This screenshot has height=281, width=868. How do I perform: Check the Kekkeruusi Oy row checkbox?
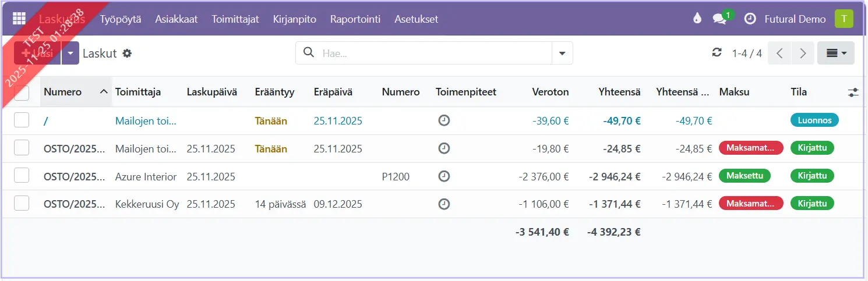click(x=22, y=204)
